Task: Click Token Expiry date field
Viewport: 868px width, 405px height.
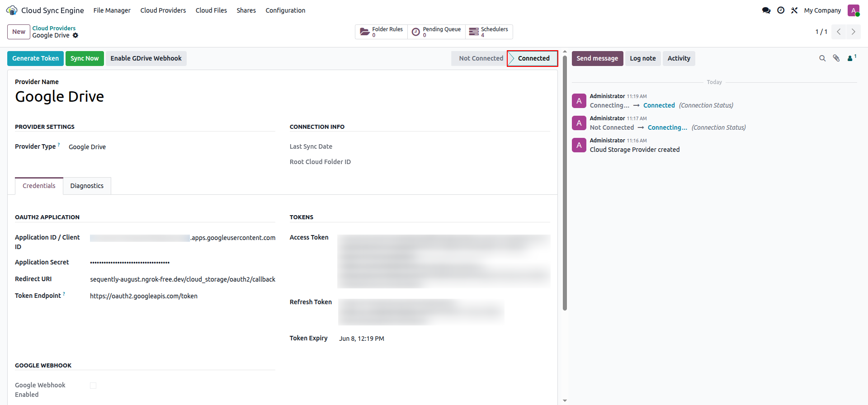Action: pos(362,339)
